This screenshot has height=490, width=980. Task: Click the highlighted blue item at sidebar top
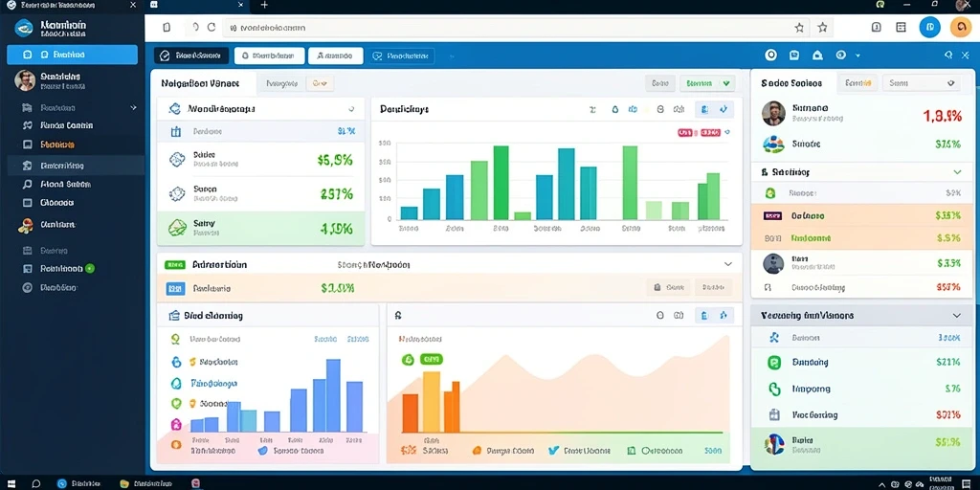72,55
